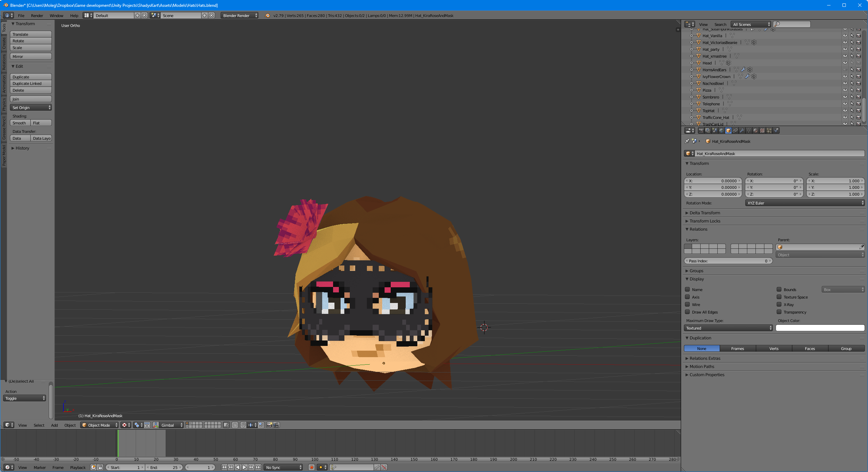This screenshot has height=472, width=868.
Task: Open the Maximum Draw Type Textured dropdown
Action: click(x=728, y=328)
